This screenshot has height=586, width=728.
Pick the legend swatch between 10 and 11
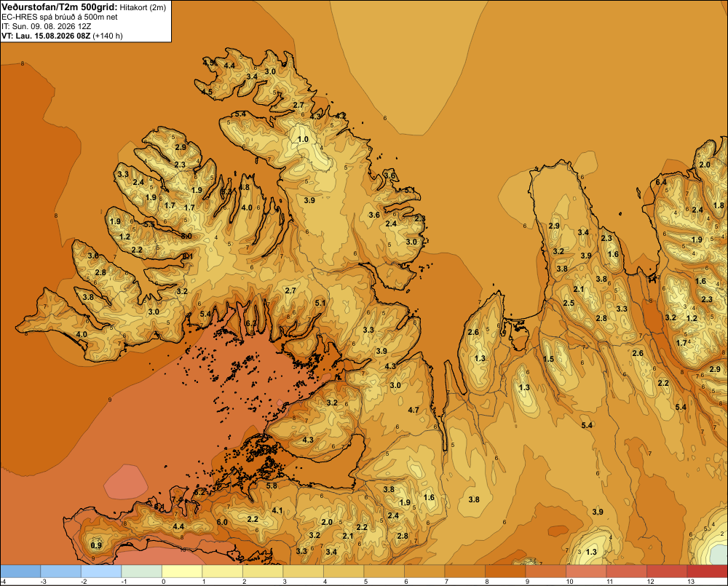coord(586,571)
